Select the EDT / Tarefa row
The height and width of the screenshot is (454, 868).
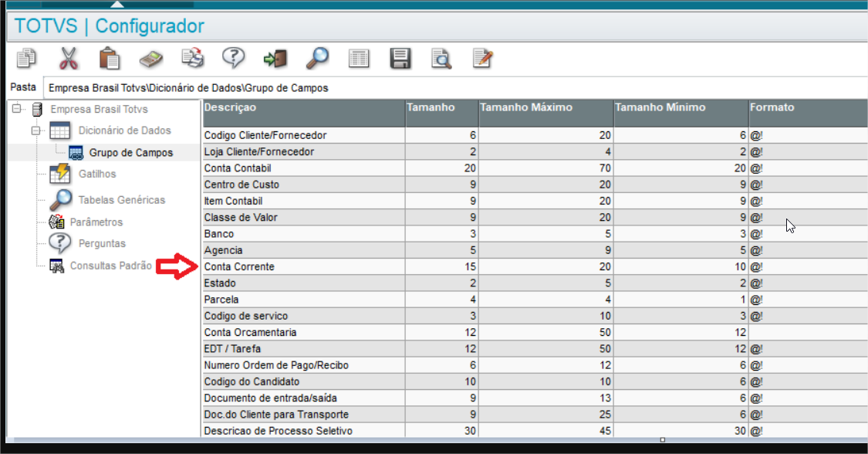[x=535, y=349]
